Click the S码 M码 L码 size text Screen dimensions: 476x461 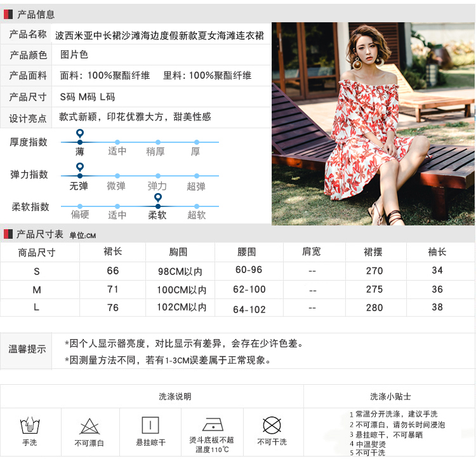[x=88, y=97]
